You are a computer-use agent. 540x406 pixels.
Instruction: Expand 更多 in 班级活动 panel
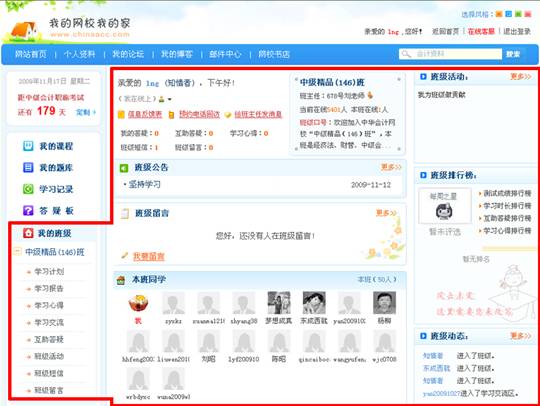pos(521,76)
